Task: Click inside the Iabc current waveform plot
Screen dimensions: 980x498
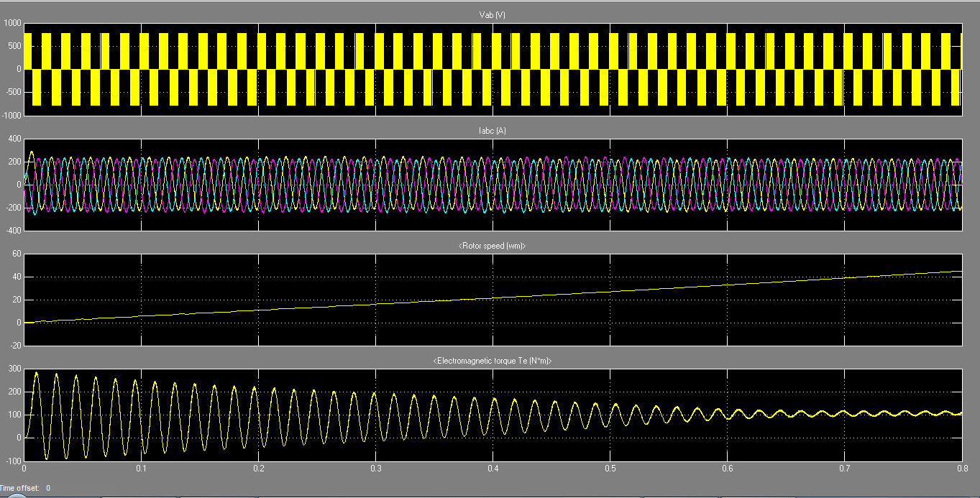Action: pyautogui.click(x=493, y=185)
